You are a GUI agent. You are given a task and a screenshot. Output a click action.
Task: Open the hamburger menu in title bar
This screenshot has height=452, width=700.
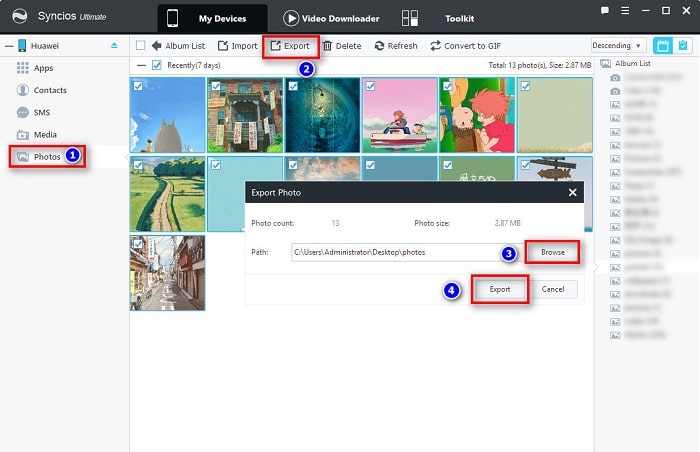(625, 10)
